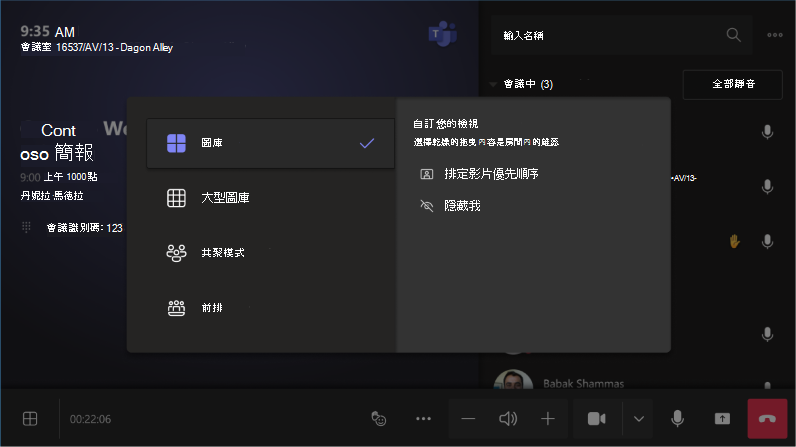Mute the room microphone in bottom bar
The width and height of the screenshot is (796, 447).
pos(677,419)
